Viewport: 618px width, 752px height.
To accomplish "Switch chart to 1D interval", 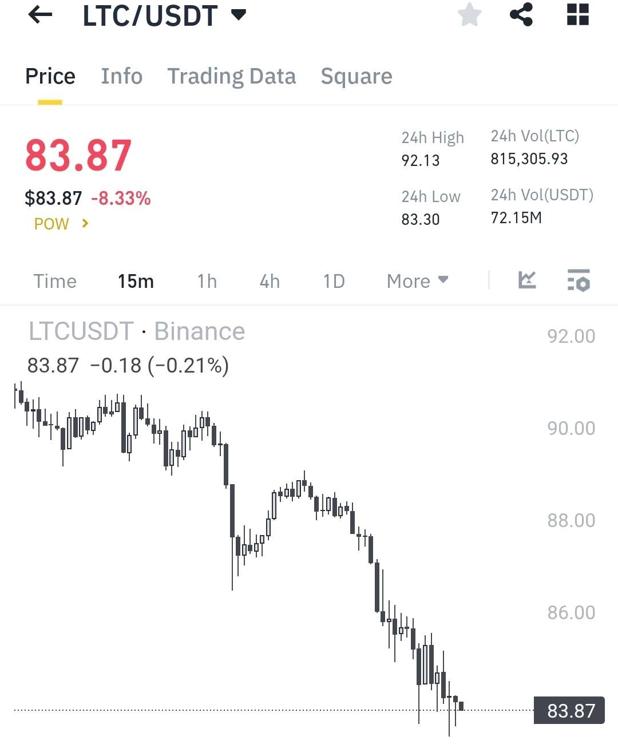I will 333,281.
